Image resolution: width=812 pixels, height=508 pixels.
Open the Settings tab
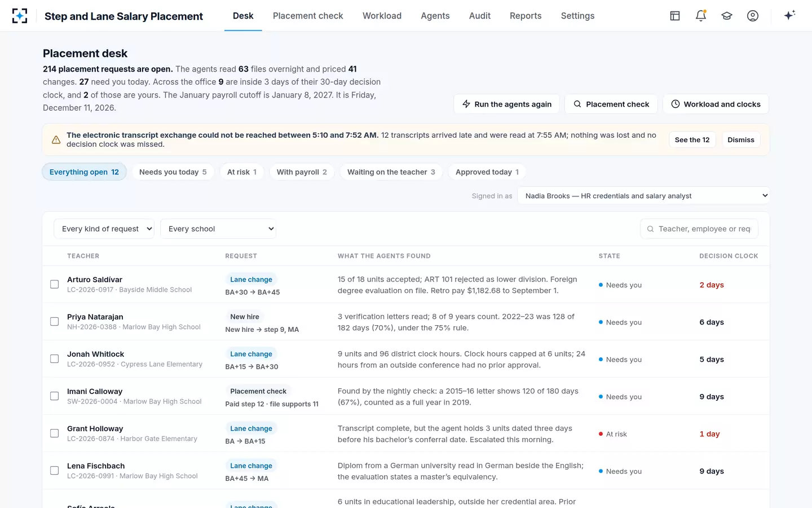point(577,16)
